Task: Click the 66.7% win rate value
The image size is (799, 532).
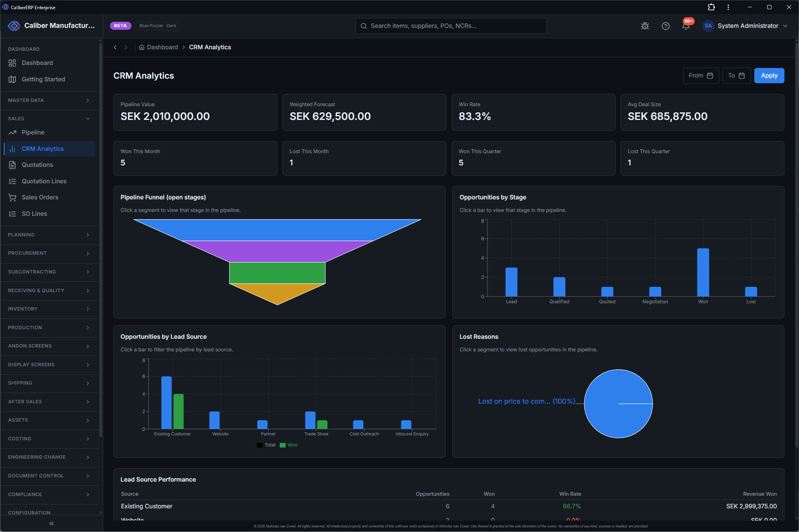Action: 572,506
